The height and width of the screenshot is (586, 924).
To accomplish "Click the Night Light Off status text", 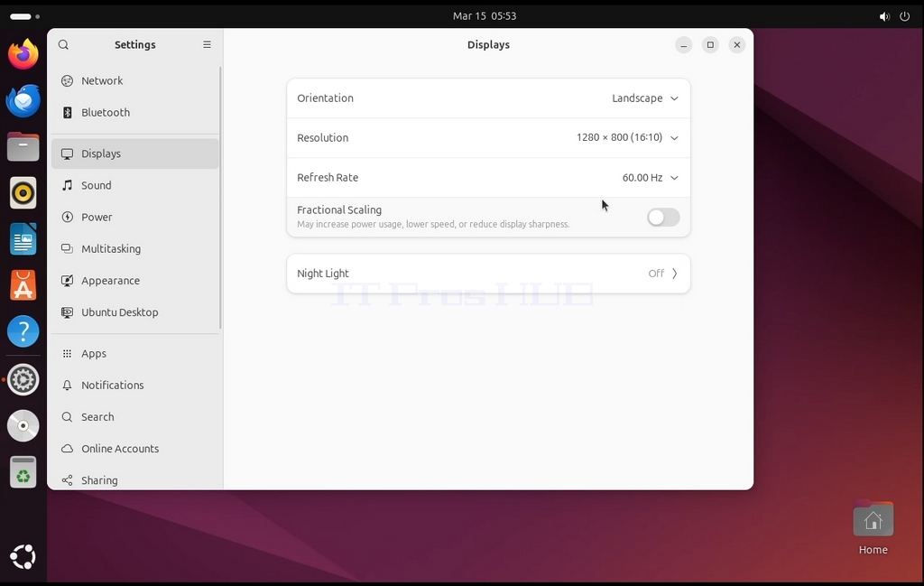I will [x=656, y=274].
